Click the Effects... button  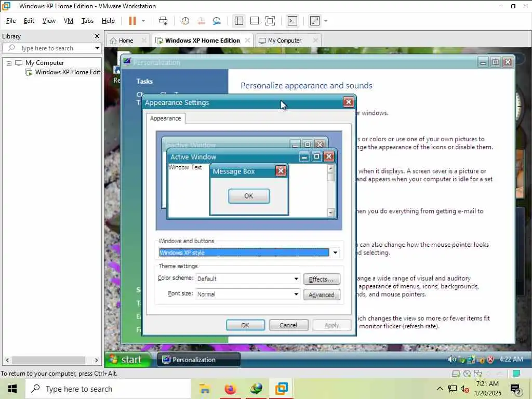click(322, 279)
